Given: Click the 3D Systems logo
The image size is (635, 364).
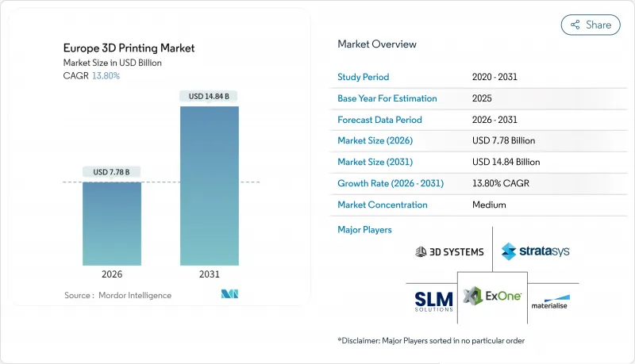Looking at the screenshot, I should tap(449, 251).
